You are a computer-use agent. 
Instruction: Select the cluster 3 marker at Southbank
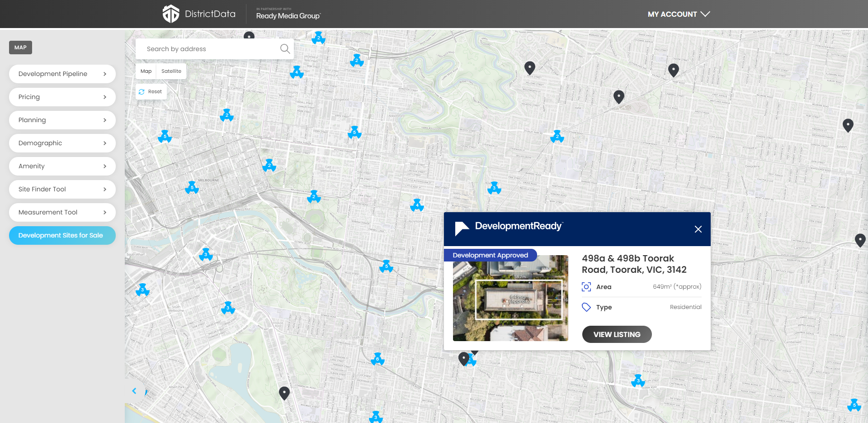pyautogui.click(x=206, y=254)
